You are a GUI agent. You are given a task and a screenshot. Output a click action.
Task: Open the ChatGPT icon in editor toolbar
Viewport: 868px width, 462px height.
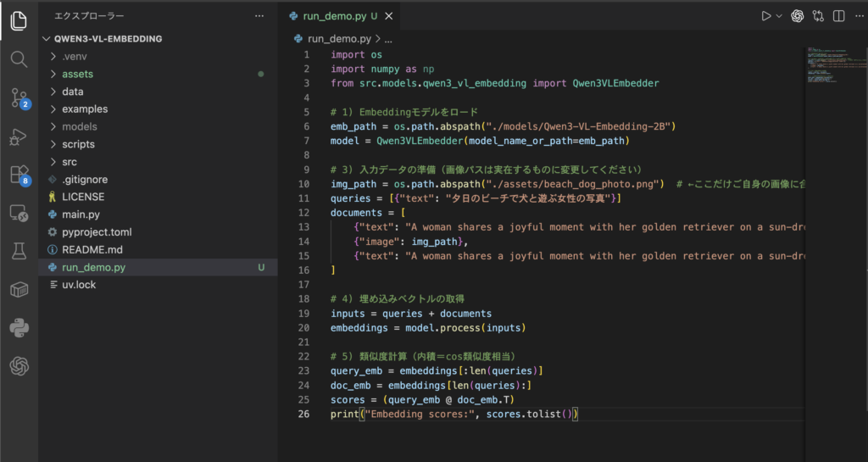tap(797, 16)
